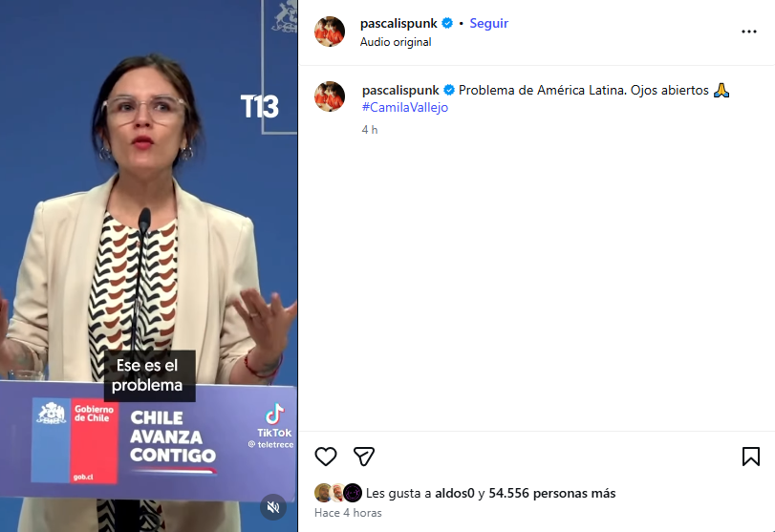Click the verified badge in the header
The width and height of the screenshot is (775, 532).
447,23
